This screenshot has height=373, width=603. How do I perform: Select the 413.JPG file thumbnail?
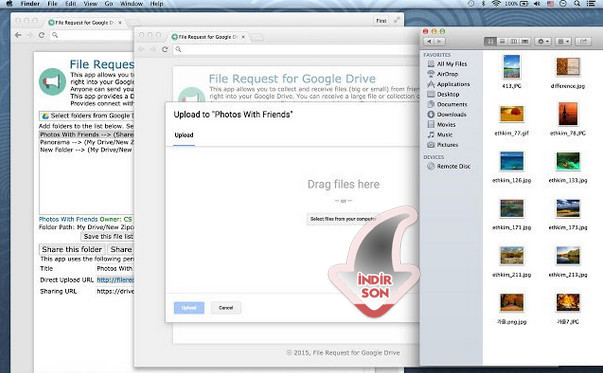(x=511, y=67)
